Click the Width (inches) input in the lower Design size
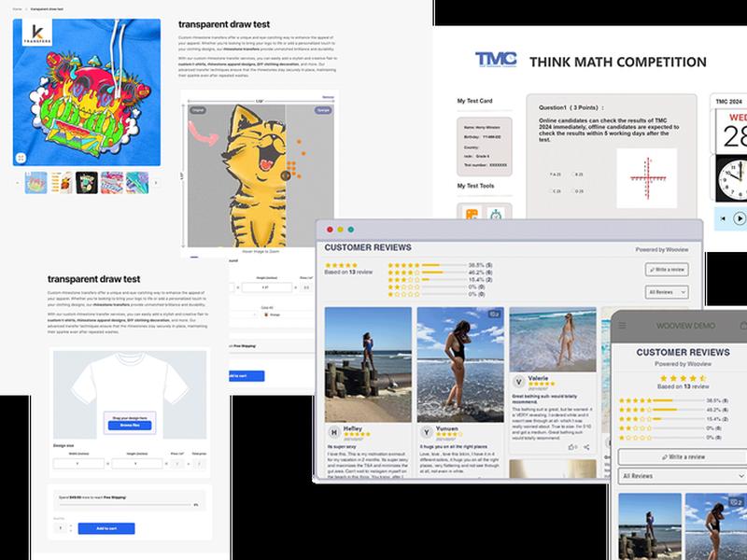747x560 pixels. coord(78,463)
